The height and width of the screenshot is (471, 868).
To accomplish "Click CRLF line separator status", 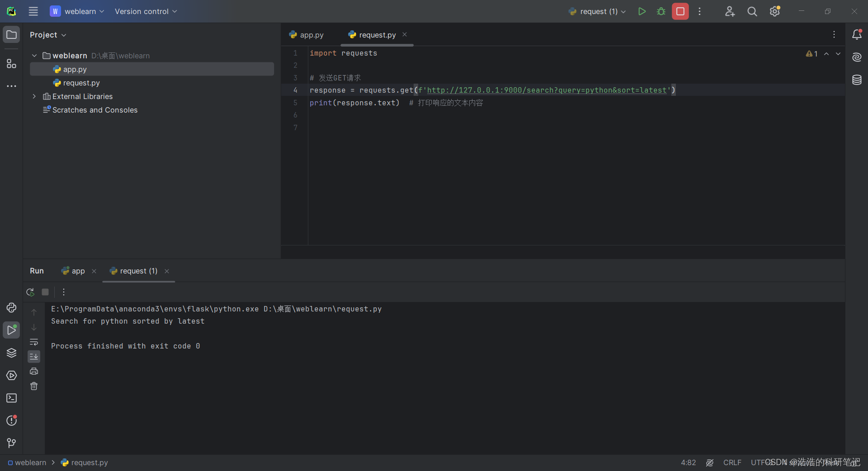I will coord(732,462).
